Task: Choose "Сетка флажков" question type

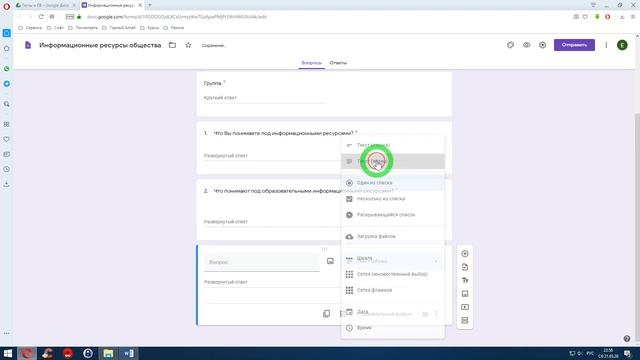Action: (x=393, y=290)
